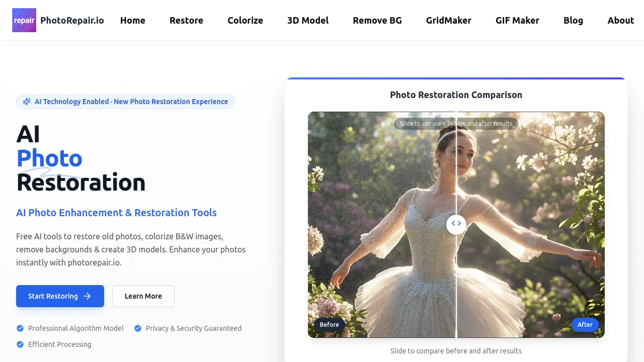Click the Before label badge

[x=330, y=325]
